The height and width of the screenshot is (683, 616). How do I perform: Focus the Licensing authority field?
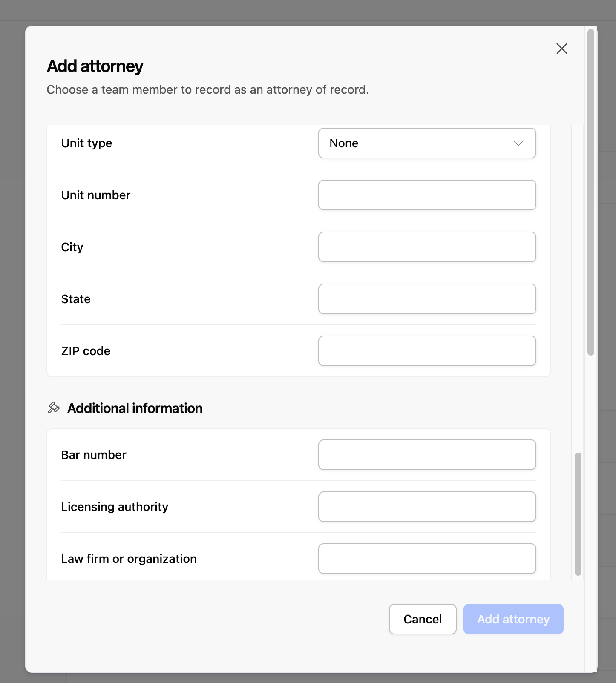pyautogui.click(x=427, y=507)
